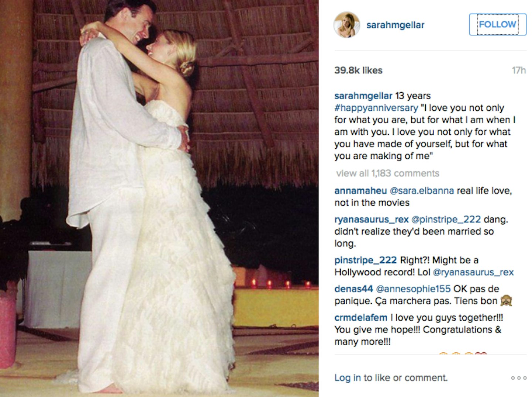Expand view all 1,183 comments

pos(388,173)
